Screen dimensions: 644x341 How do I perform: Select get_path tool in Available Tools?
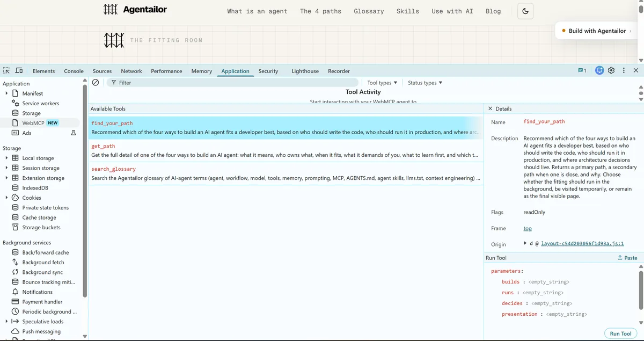pos(286,150)
